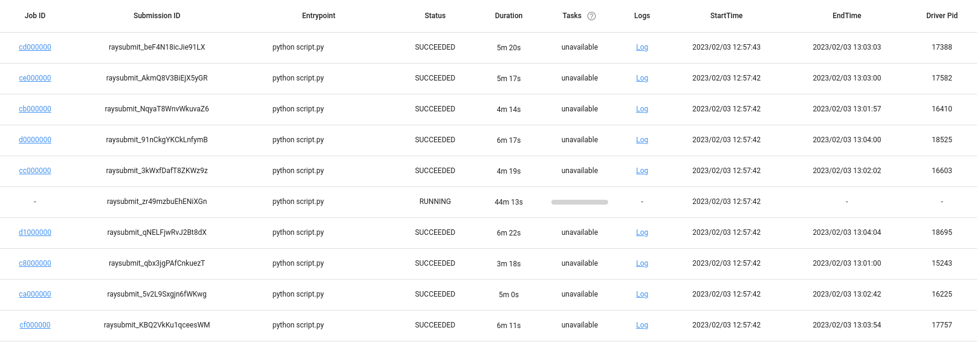Click the running job's task progress bar
Viewport: 980px width, 342px height.
point(580,202)
